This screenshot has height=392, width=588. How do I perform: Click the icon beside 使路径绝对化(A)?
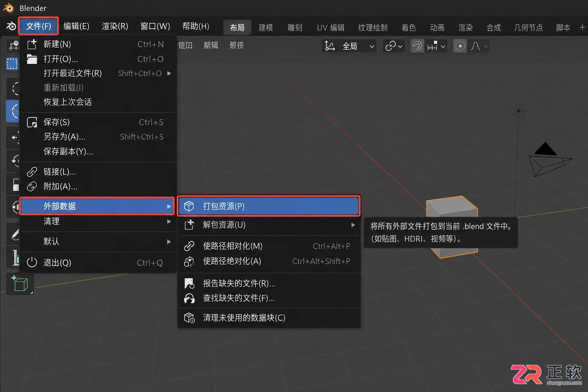(x=189, y=261)
